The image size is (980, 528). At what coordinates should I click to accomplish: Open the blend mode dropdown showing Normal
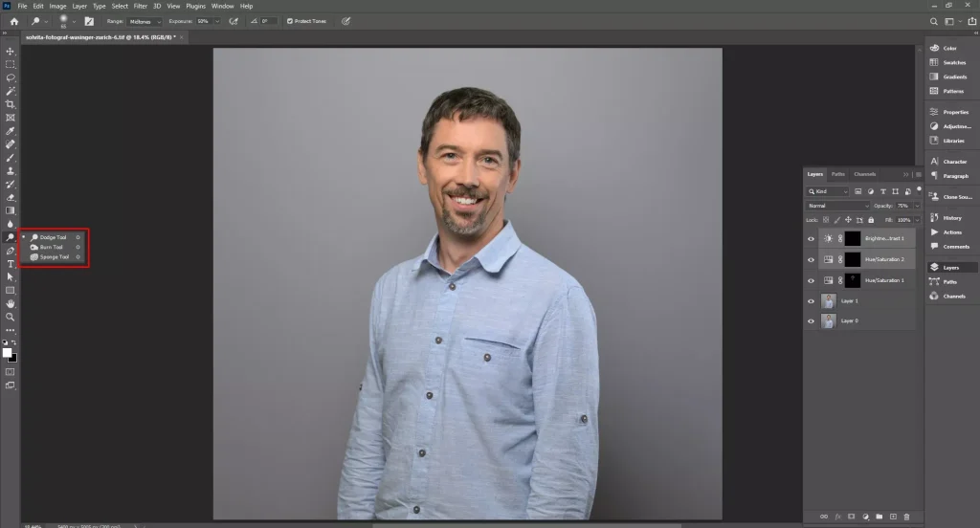[x=837, y=206]
